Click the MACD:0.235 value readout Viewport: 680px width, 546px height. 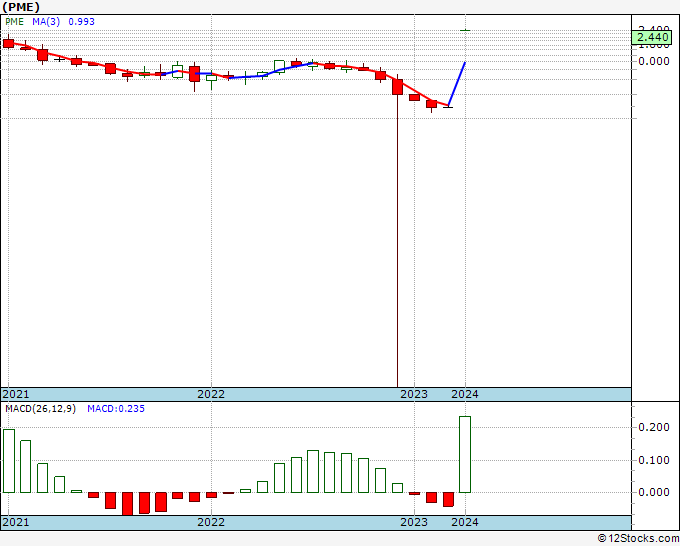click(x=116, y=409)
